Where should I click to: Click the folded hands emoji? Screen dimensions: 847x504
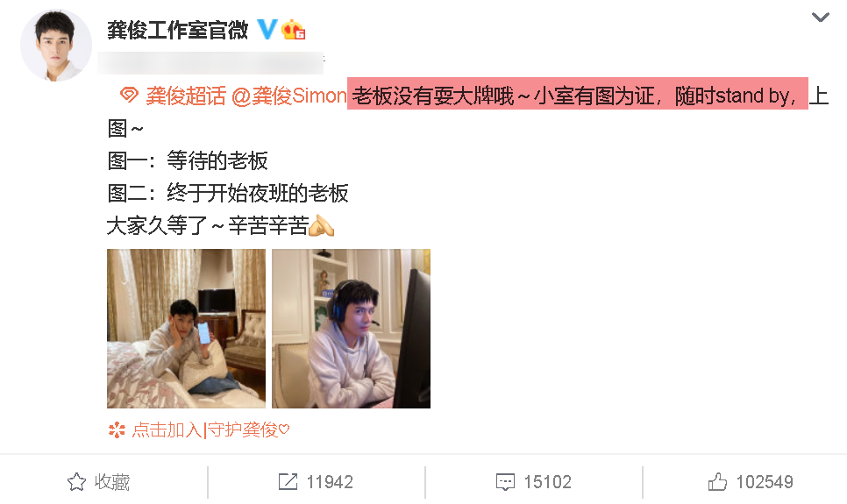point(321,226)
